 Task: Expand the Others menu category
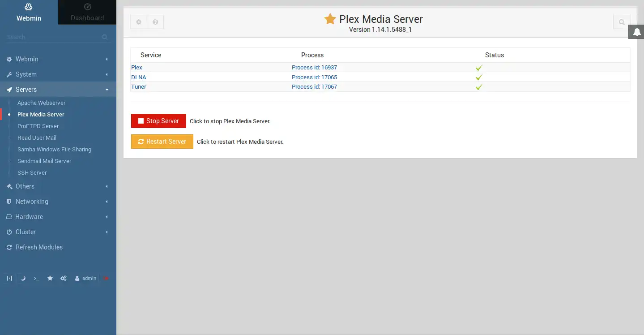click(58, 186)
